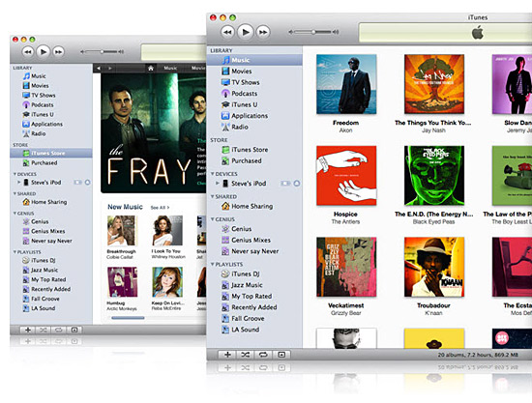Click Play button in back iTunes window
The width and height of the screenshot is (532, 403).
pos(44,52)
